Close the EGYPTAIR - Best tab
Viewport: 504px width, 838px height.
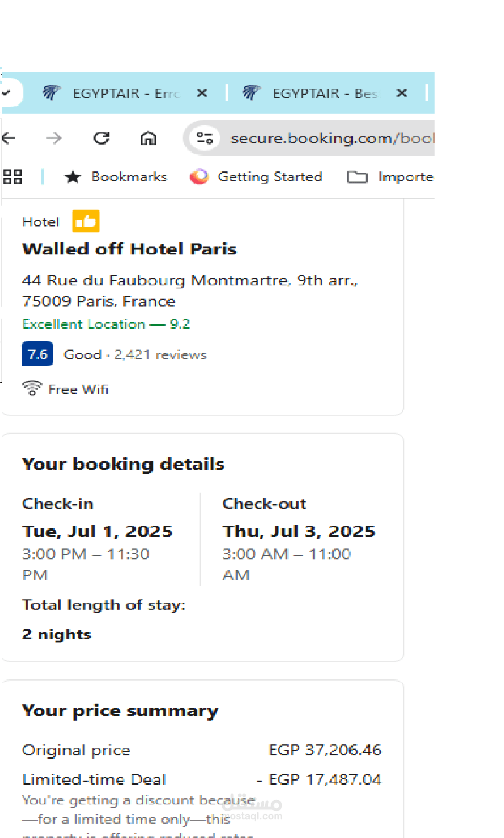pos(402,93)
